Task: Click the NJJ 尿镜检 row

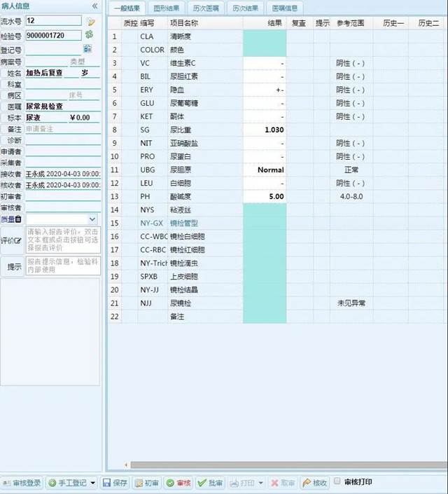Action: (278, 303)
